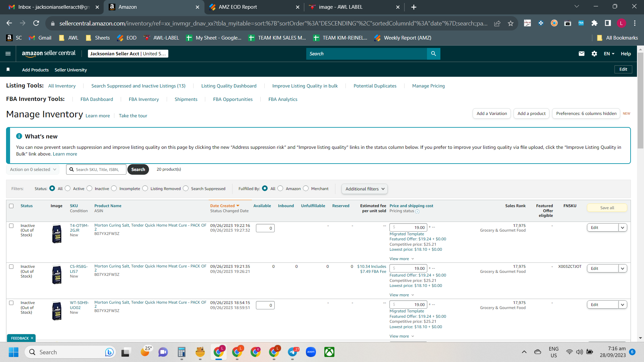This screenshot has width=644, height=362.
Task: Open the Seller Central hamburger menu
Action: pyautogui.click(x=8, y=54)
